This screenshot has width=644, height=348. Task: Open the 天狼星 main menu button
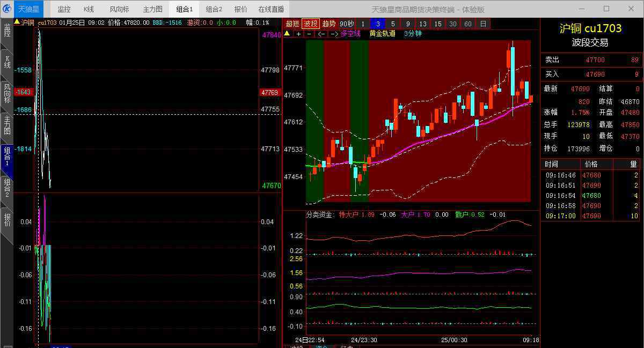[x=28, y=9]
